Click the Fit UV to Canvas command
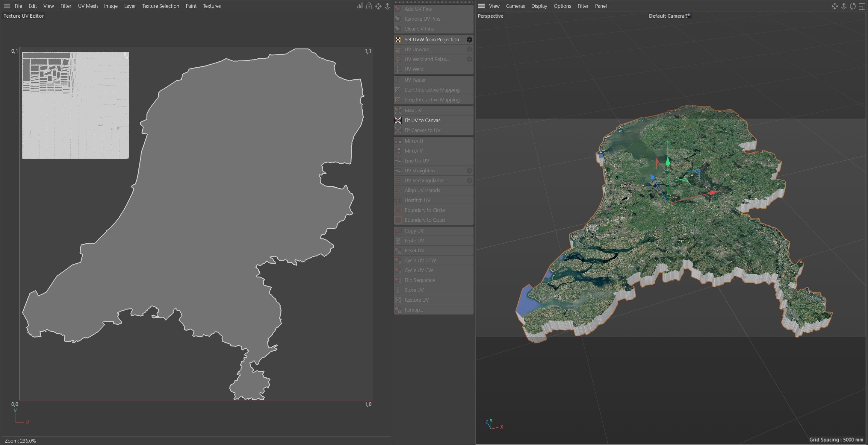The image size is (868, 445). 422,120
